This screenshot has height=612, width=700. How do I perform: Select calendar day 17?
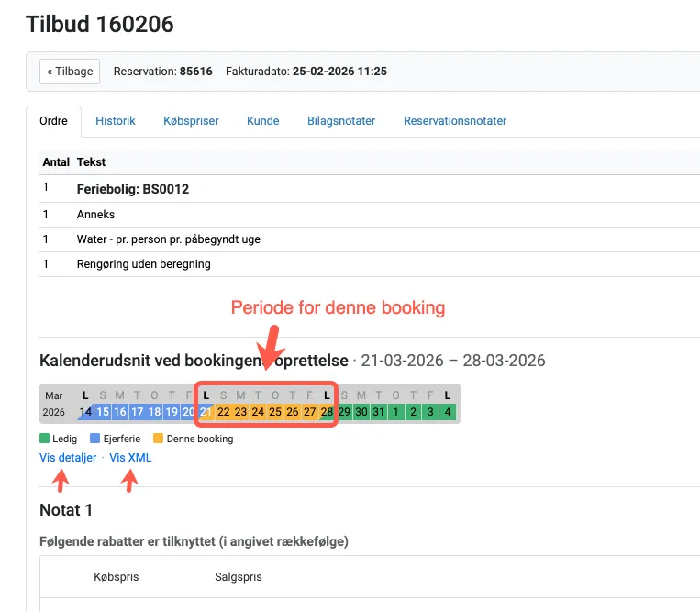pos(137,412)
